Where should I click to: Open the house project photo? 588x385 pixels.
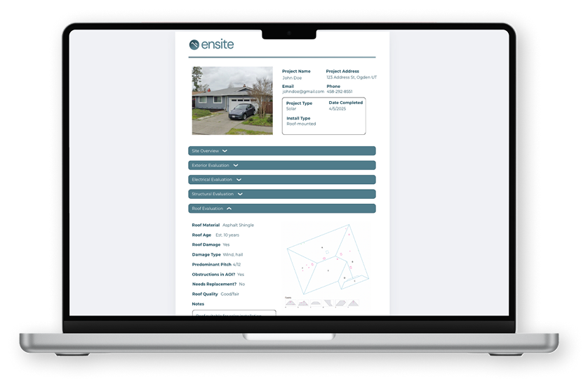coord(232,100)
